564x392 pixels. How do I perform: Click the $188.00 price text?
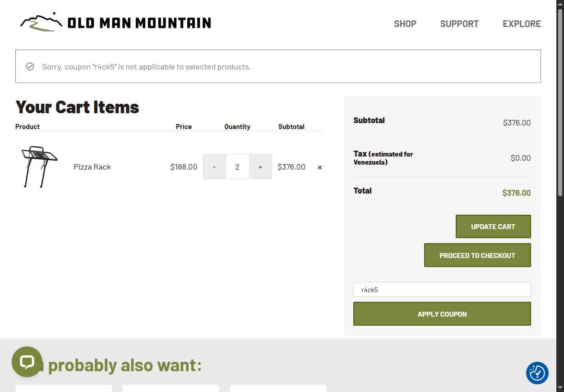tap(184, 167)
